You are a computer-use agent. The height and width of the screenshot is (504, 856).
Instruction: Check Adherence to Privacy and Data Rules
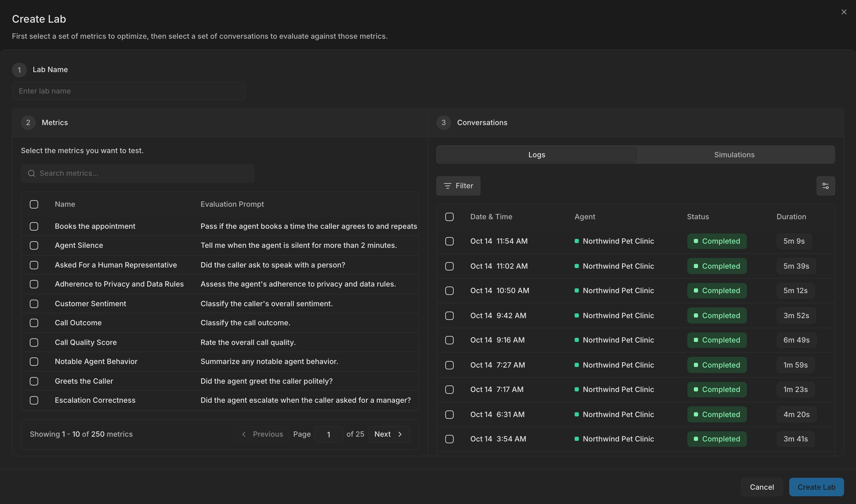[x=34, y=284]
